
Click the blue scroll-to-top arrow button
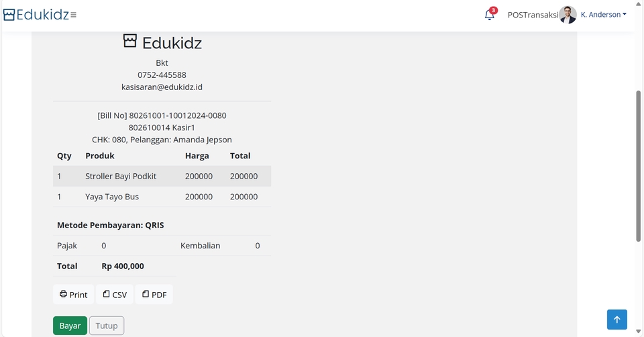pyautogui.click(x=617, y=320)
